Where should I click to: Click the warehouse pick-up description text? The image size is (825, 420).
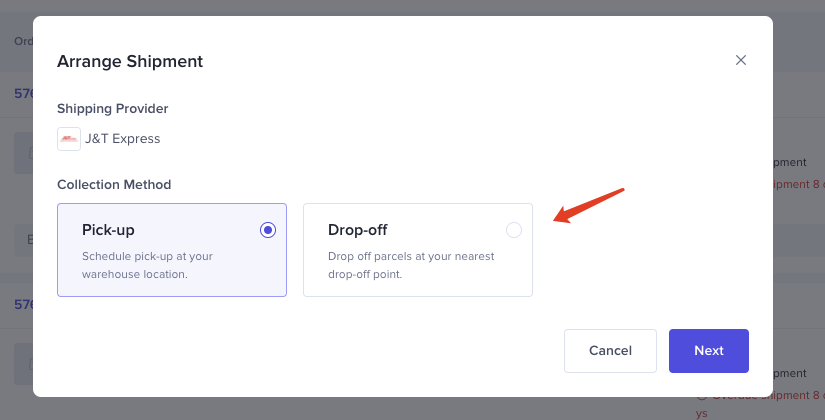tap(147, 265)
